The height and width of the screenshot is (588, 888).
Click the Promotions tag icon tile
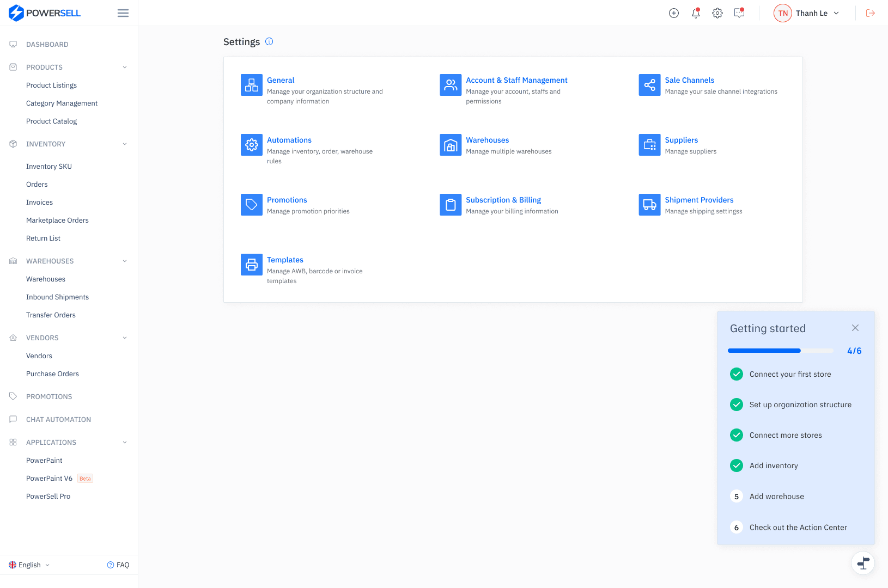click(x=252, y=205)
